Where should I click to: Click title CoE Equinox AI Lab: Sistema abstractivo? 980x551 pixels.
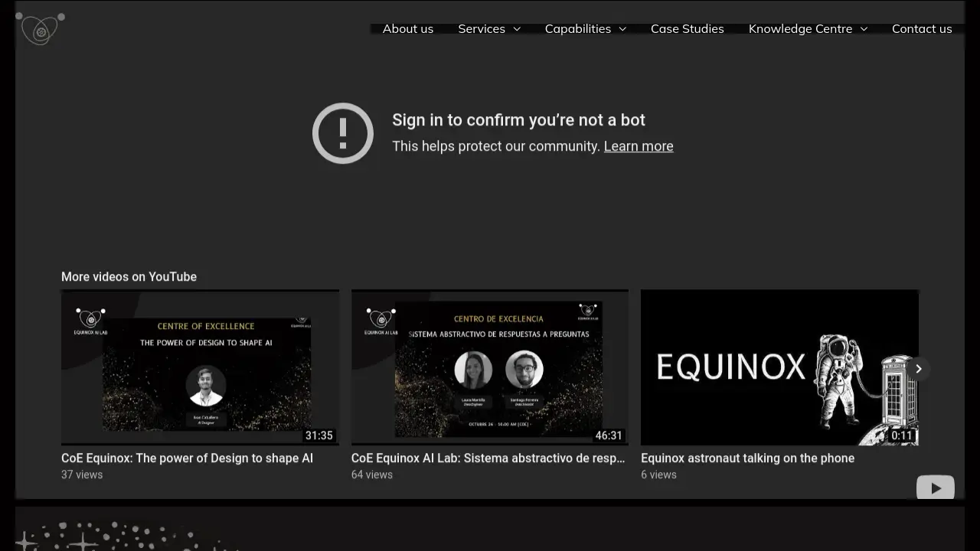coord(488,458)
